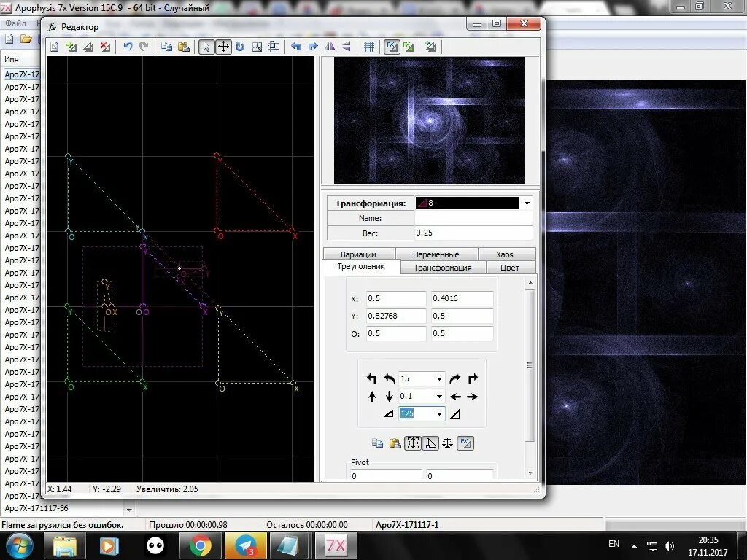
Task: Click the X coordinate field showing 0.4016
Action: pyautogui.click(x=462, y=298)
